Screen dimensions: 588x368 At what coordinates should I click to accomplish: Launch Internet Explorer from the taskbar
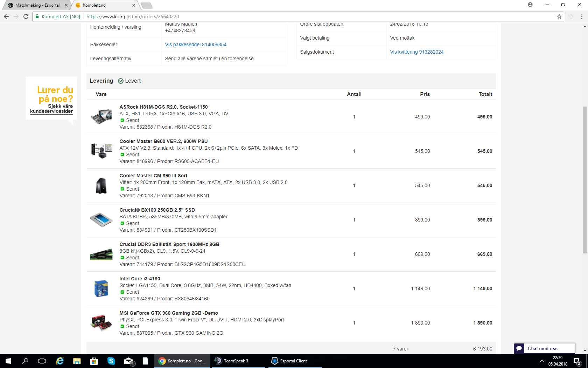[x=60, y=361]
